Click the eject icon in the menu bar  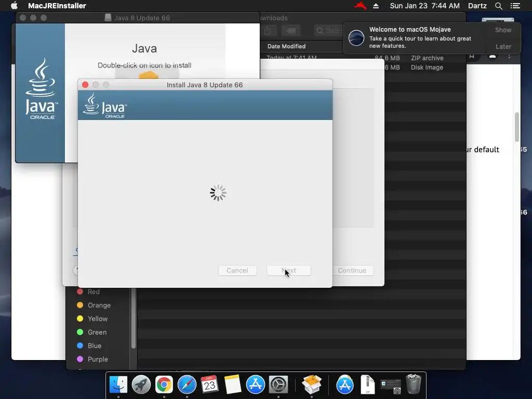(x=376, y=6)
